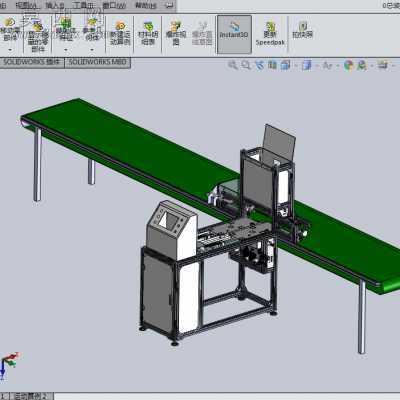
Task: Open the 插入(I) menu
Action: [x=55, y=5]
